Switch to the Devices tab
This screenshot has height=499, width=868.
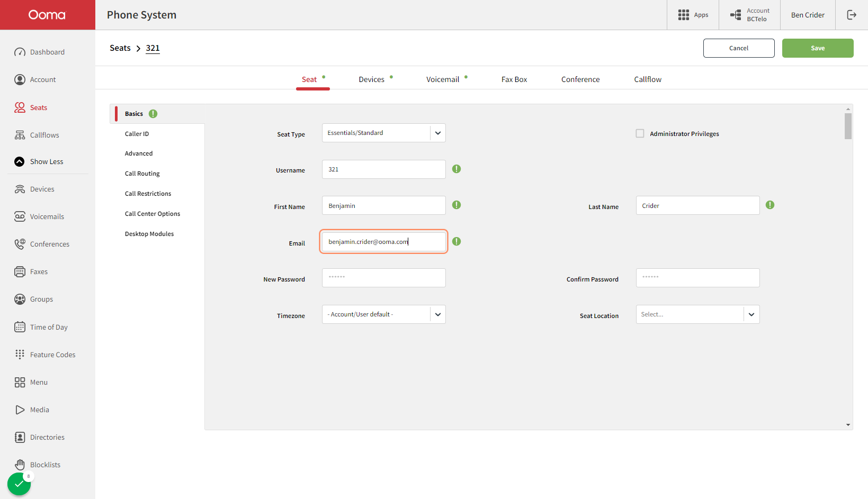pos(372,79)
